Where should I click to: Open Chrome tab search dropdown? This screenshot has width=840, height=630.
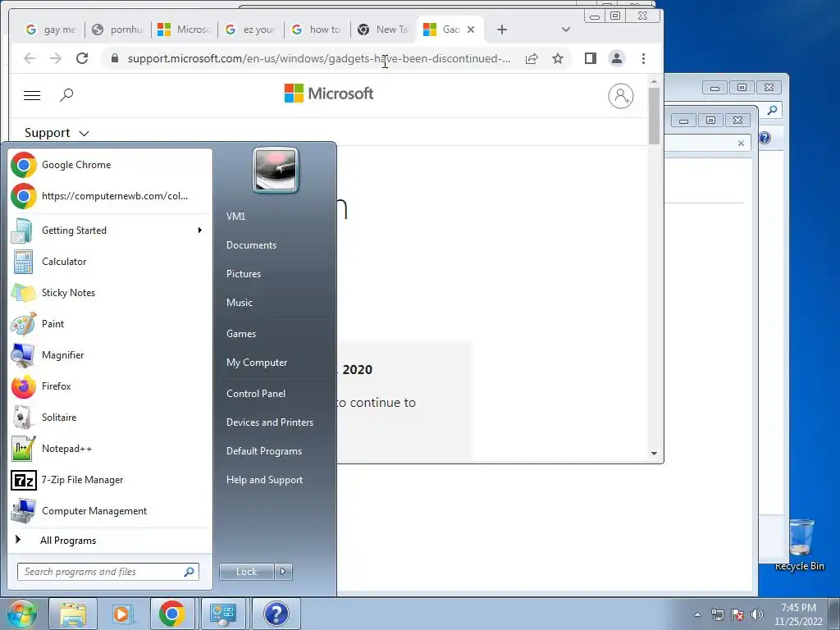pos(566,30)
